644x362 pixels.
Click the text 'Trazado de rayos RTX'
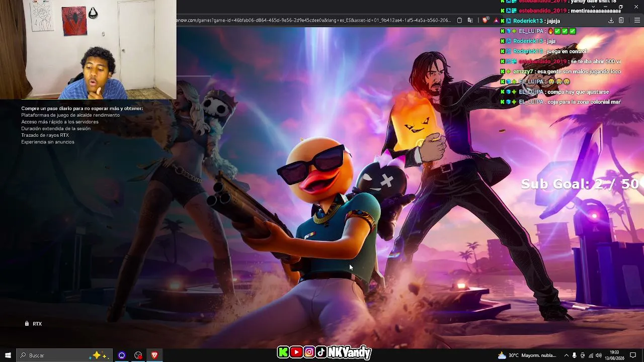[45, 135]
